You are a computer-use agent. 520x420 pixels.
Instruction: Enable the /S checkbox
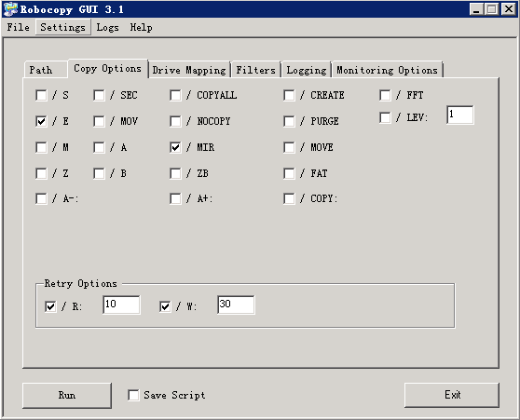tap(41, 96)
